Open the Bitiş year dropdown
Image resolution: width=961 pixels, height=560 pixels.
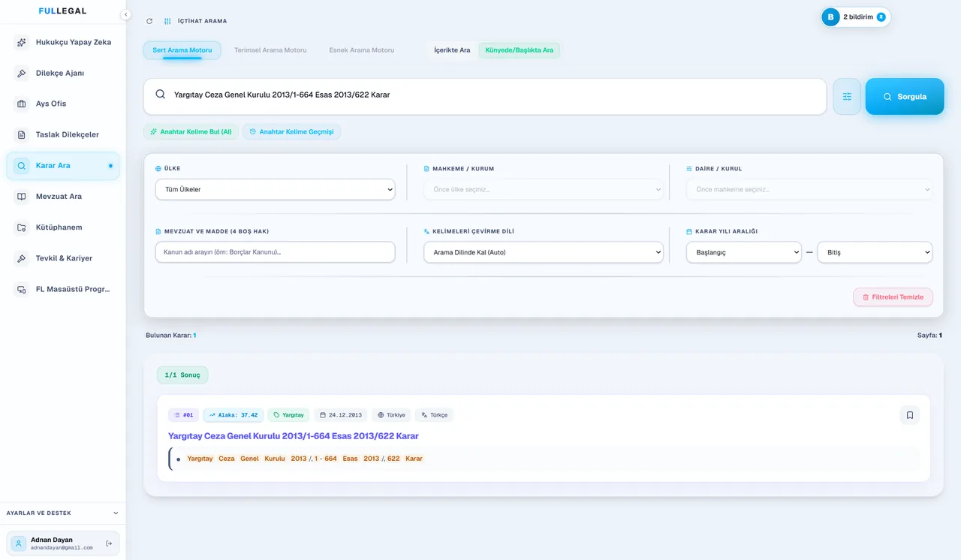click(875, 252)
